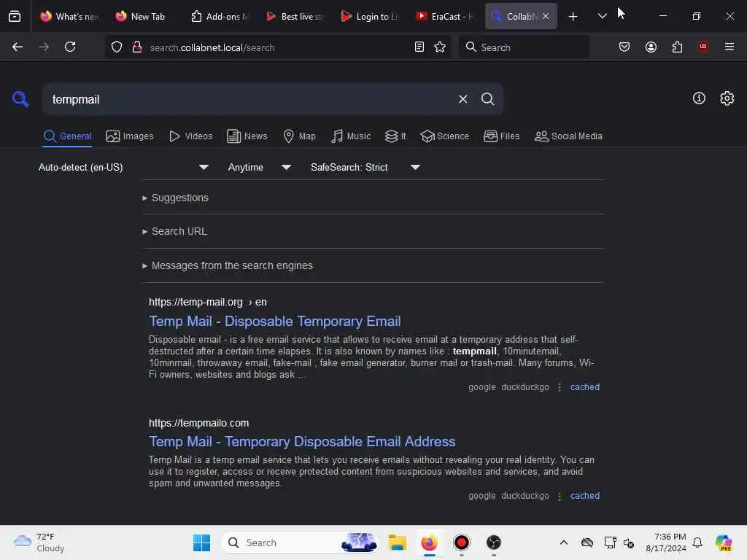Viewport: 747px width, 560px height.
Task: Open cached link for temp-mail.org result
Action: click(585, 387)
